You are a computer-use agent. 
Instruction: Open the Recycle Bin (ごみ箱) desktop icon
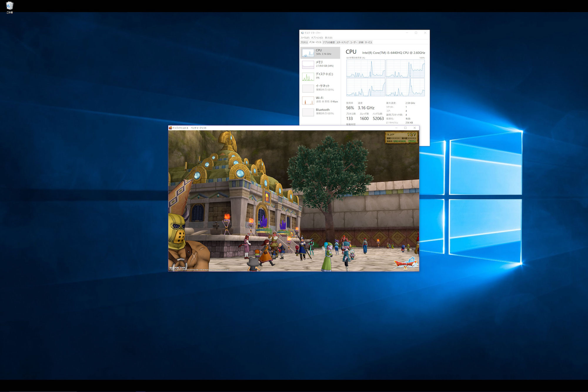click(x=9, y=7)
